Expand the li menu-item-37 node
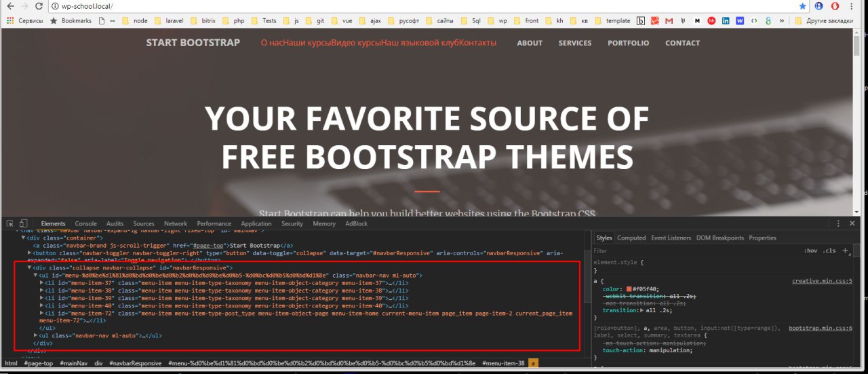The image size is (868, 374). (42, 283)
